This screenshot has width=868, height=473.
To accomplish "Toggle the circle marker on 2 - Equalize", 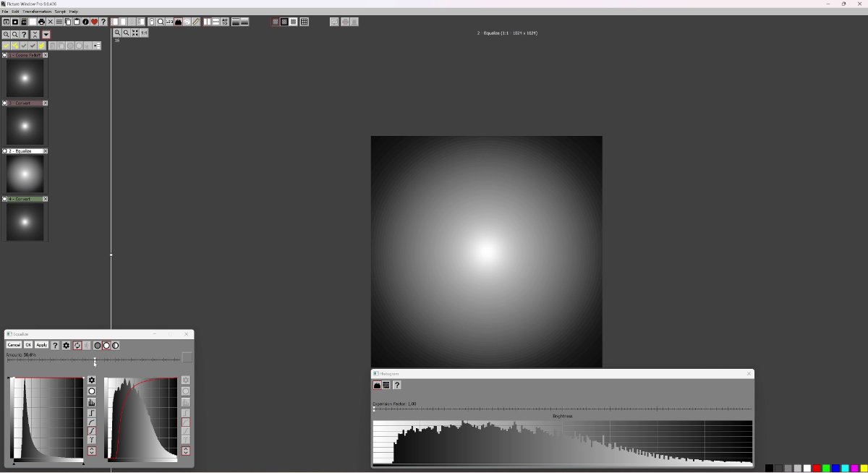I will pos(5,151).
